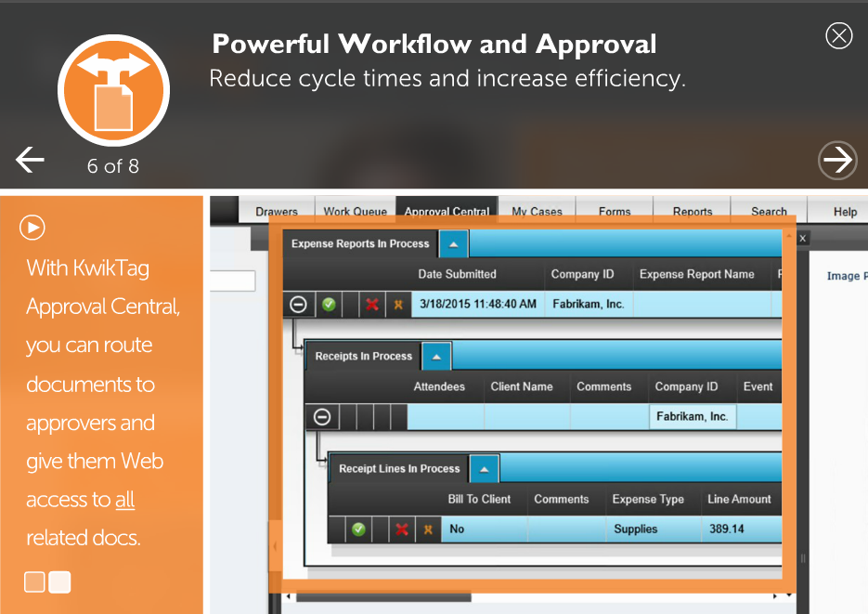The image size is (868, 614).
Task: Select the "Supplies" expense type cell
Action: 654,529
